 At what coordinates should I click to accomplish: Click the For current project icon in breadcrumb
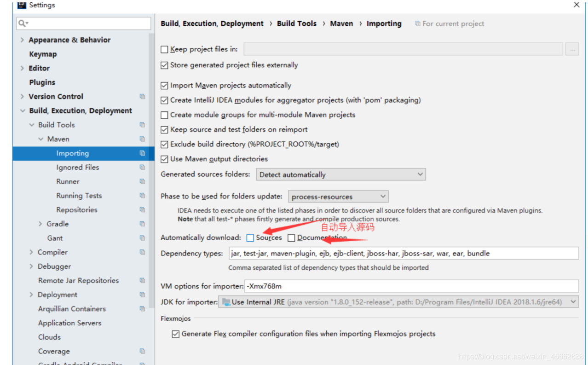coord(417,23)
